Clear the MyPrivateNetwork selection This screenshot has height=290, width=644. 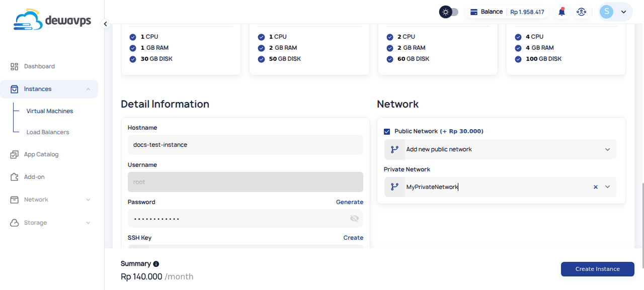click(596, 187)
